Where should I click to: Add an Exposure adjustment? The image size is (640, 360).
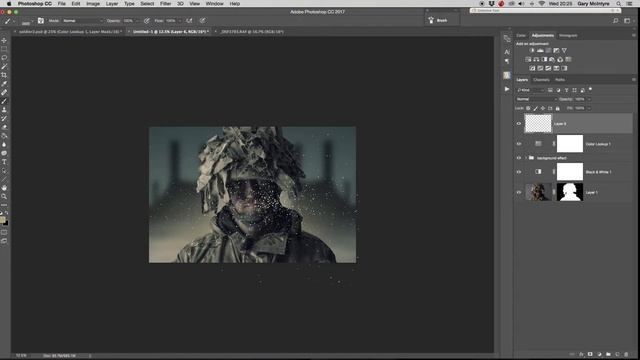point(556,50)
